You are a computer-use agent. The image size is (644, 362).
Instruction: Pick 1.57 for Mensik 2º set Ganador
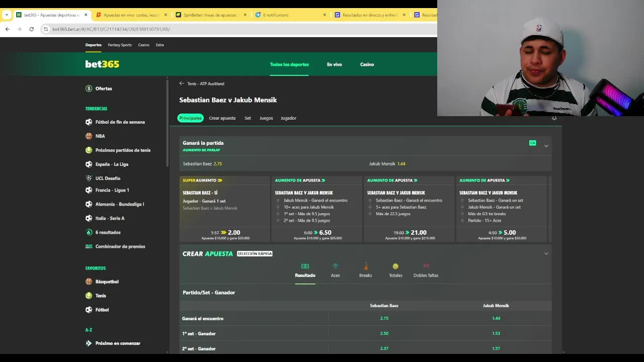(x=496, y=348)
